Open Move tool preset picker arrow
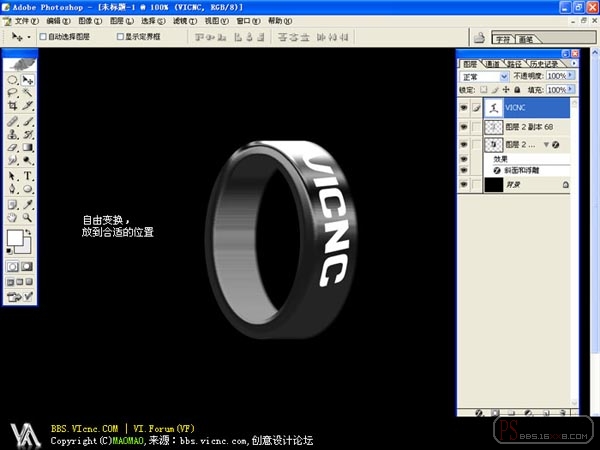 point(29,37)
